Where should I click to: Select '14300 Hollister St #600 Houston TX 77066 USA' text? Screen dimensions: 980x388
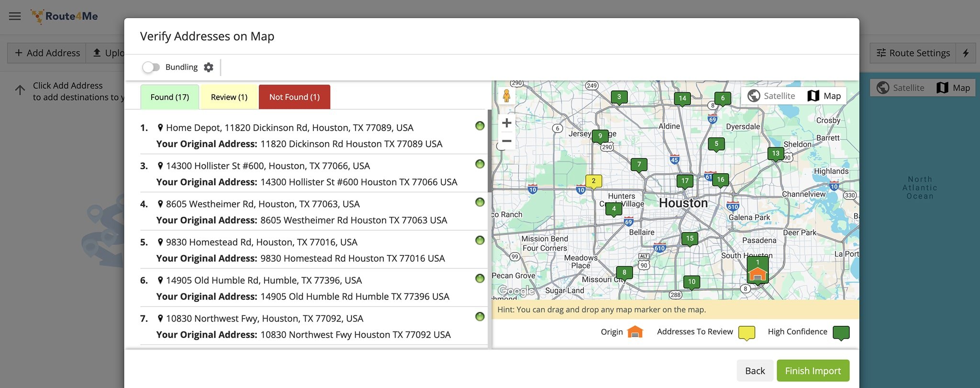(x=359, y=182)
